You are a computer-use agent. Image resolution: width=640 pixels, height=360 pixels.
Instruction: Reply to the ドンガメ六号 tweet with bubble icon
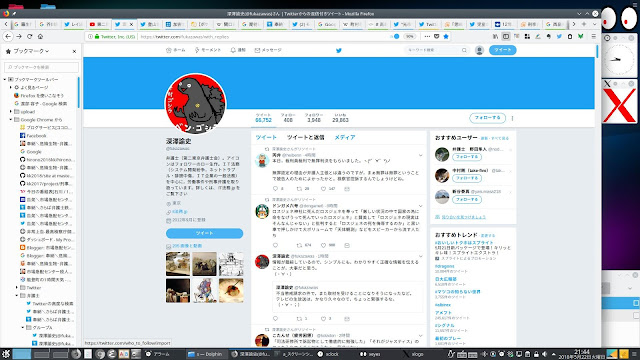(275, 245)
